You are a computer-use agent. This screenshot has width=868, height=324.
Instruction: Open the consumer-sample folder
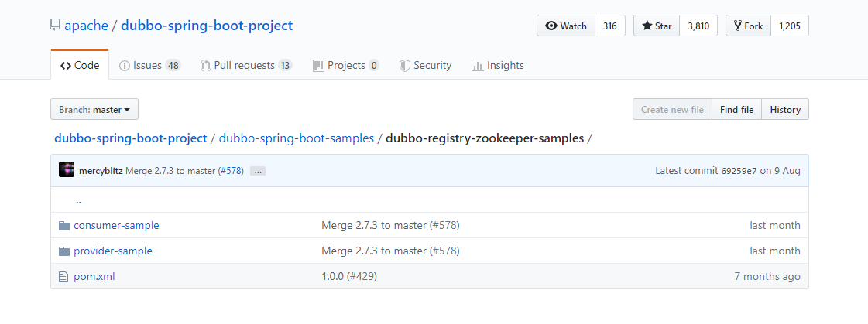(x=116, y=226)
